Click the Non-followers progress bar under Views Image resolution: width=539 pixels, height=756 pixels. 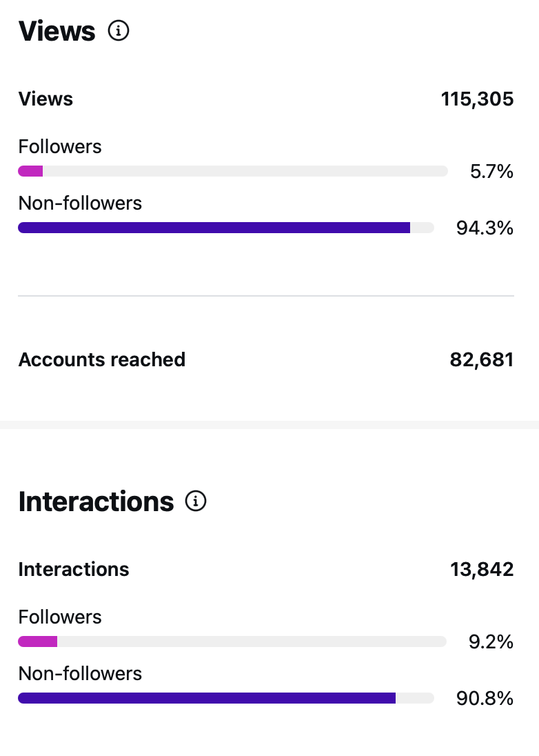pyautogui.click(x=226, y=227)
